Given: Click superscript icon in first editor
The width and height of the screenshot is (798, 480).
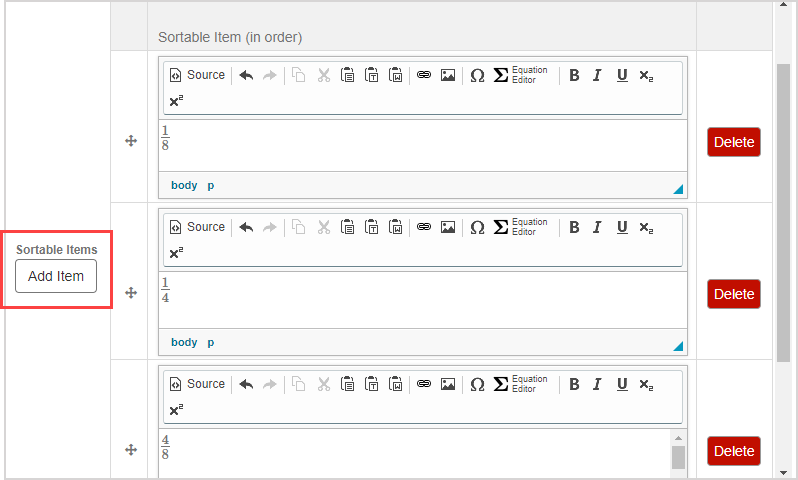Looking at the screenshot, I should [175, 101].
